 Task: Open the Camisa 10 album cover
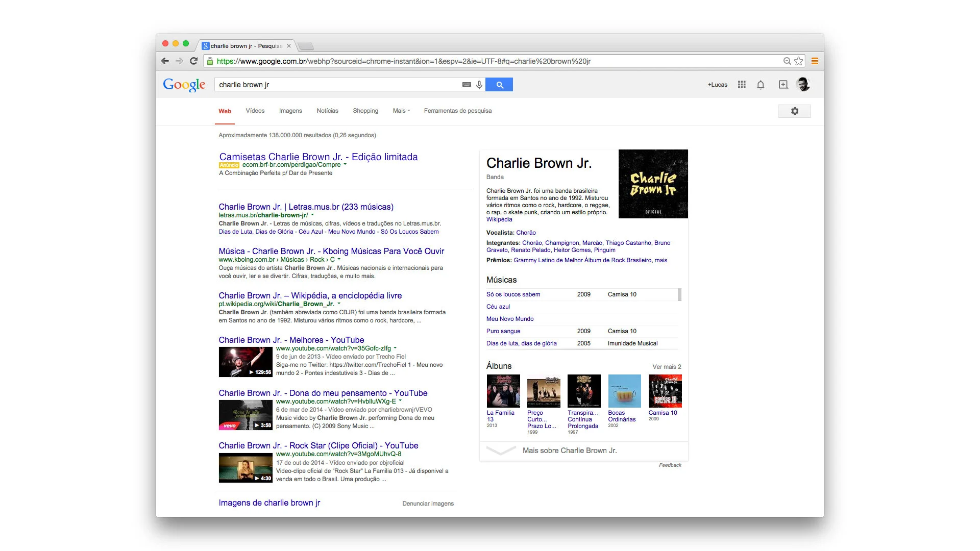[x=665, y=391]
